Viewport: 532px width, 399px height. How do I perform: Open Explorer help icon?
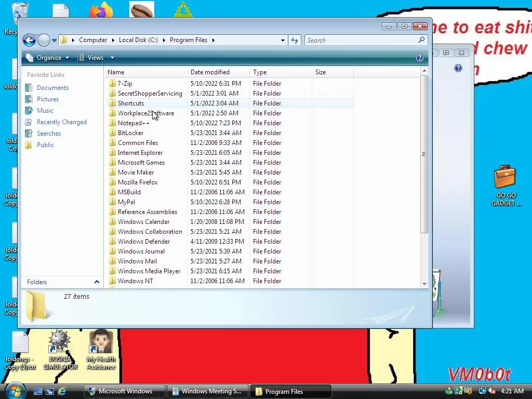click(420, 58)
